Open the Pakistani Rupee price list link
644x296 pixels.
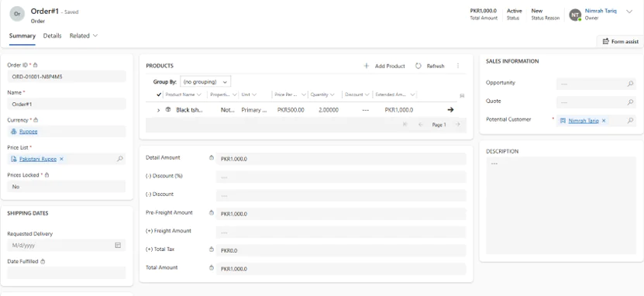(38, 159)
